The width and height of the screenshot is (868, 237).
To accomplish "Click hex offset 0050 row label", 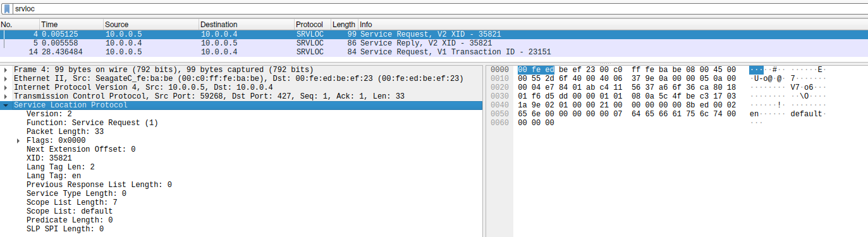I will [499, 114].
